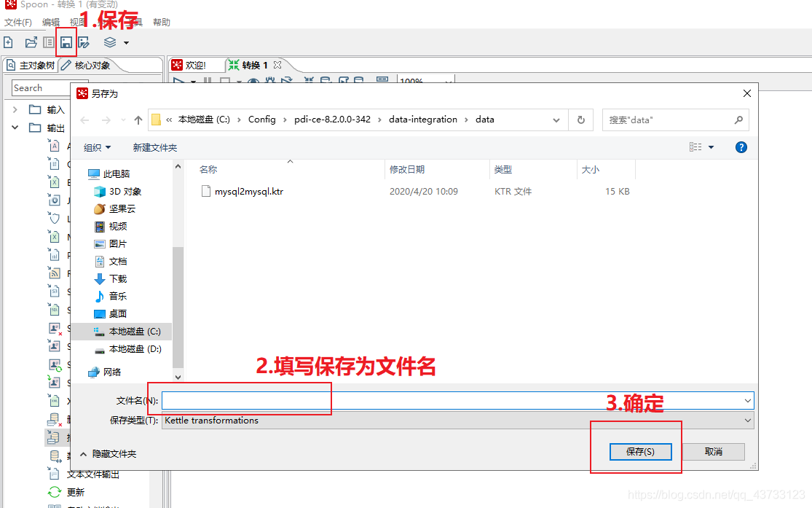Image resolution: width=812 pixels, height=508 pixels.
Task: Open the 保存类型 Kettle transformations dropdown
Action: pos(747,420)
